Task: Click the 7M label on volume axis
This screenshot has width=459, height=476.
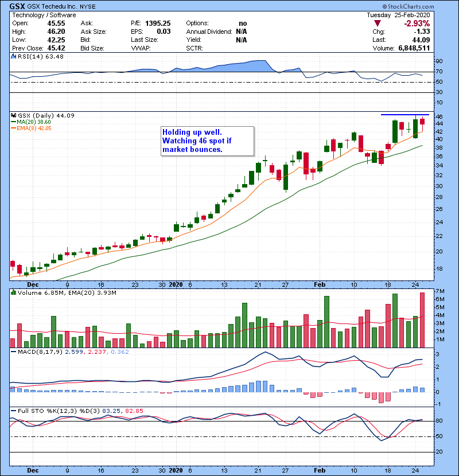Action: click(440, 291)
